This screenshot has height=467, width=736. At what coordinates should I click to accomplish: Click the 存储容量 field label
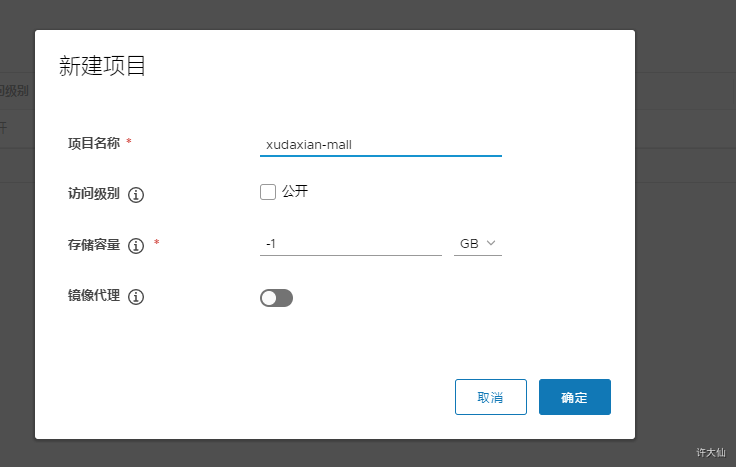(x=94, y=245)
